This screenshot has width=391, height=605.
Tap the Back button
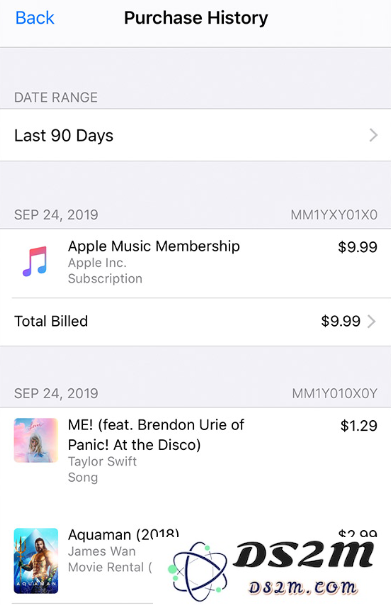click(x=35, y=18)
